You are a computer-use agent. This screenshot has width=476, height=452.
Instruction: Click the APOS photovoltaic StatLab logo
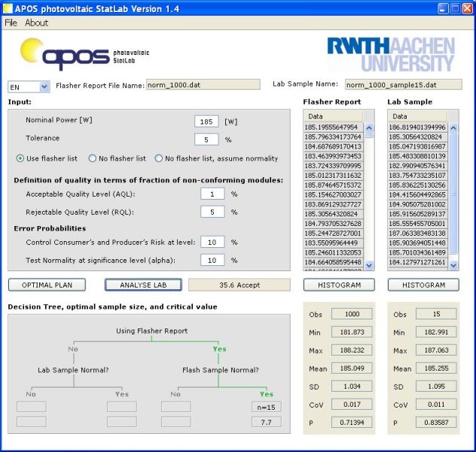[84, 54]
